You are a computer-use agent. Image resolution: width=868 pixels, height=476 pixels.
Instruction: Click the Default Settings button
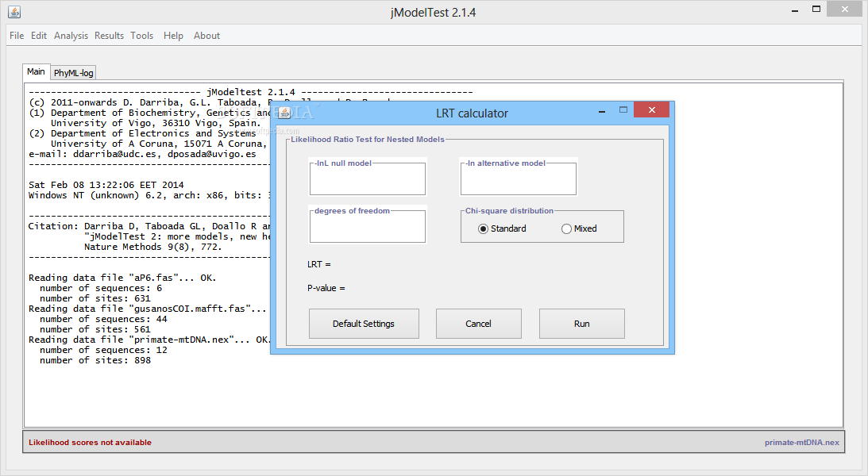[x=364, y=324]
